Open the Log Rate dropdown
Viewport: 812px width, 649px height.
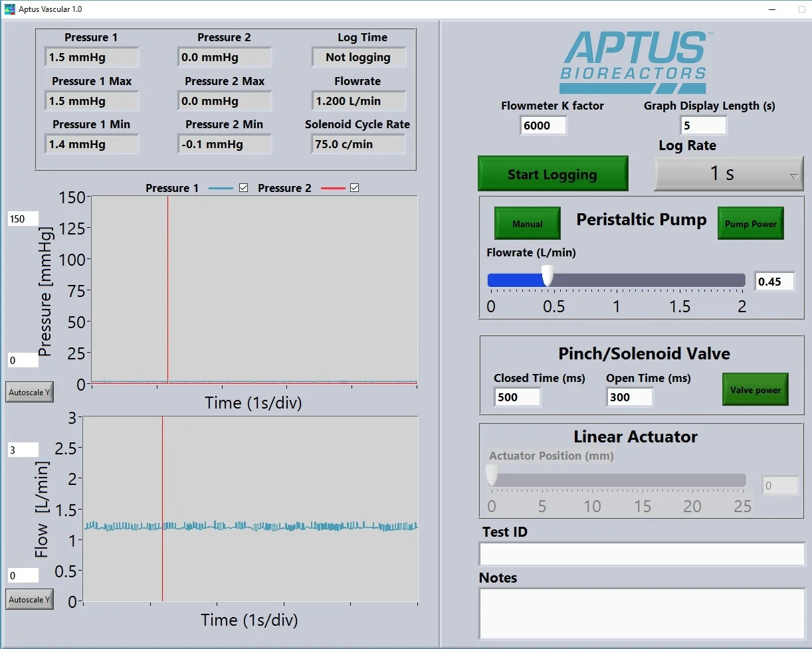(728, 173)
